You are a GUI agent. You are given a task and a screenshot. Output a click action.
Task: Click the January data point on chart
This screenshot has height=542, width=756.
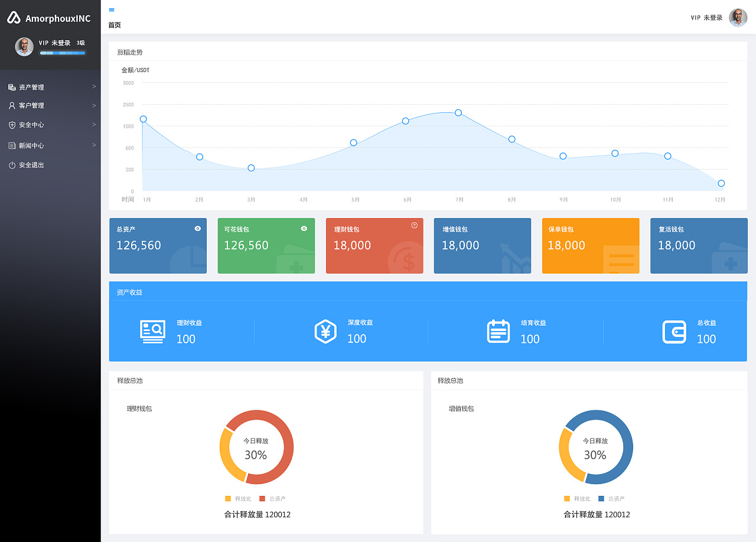click(x=143, y=119)
